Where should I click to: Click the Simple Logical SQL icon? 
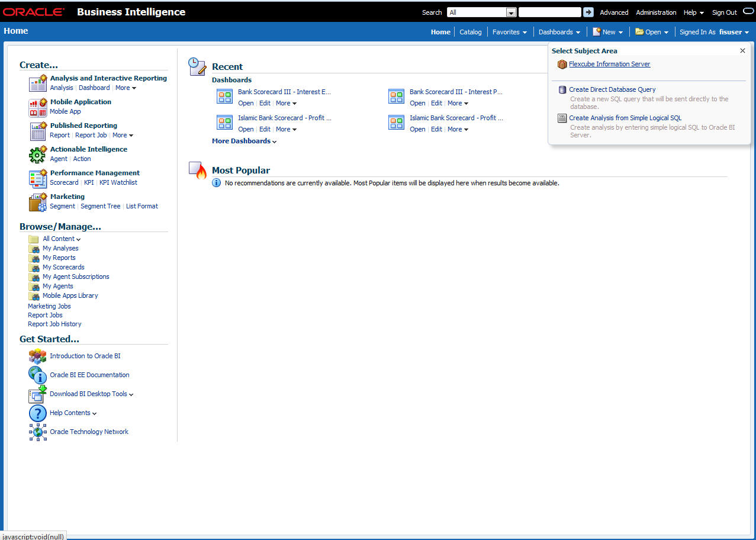pos(562,118)
